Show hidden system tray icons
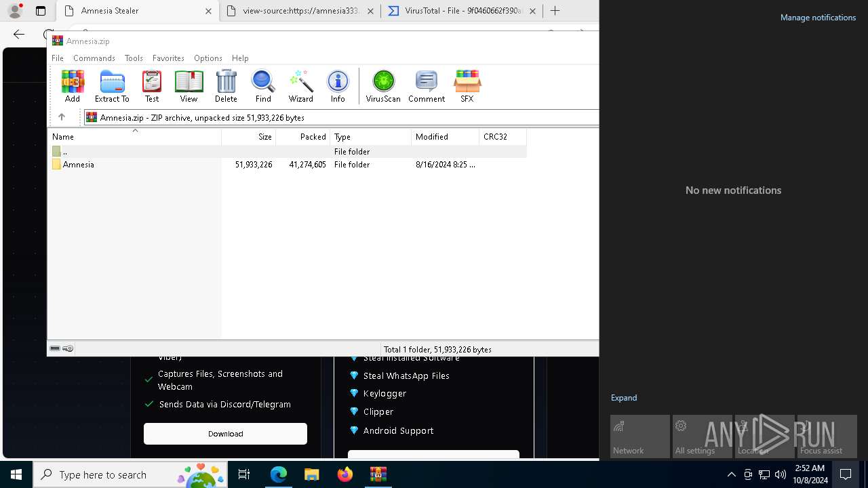This screenshot has width=868, height=488. tap(731, 474)
